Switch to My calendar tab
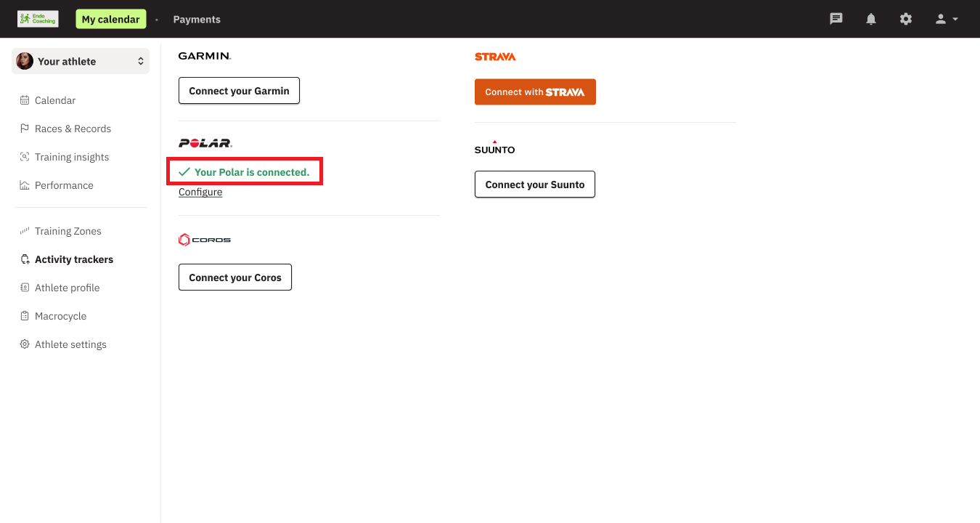Viewport: 980px width, 523px height. click(110, 19)
